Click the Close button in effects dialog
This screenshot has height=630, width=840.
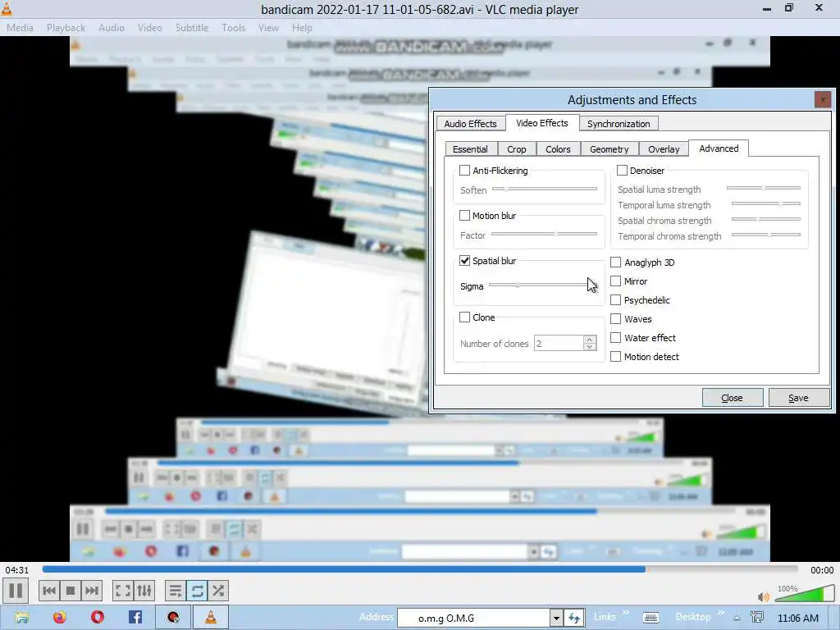[733, 398]
